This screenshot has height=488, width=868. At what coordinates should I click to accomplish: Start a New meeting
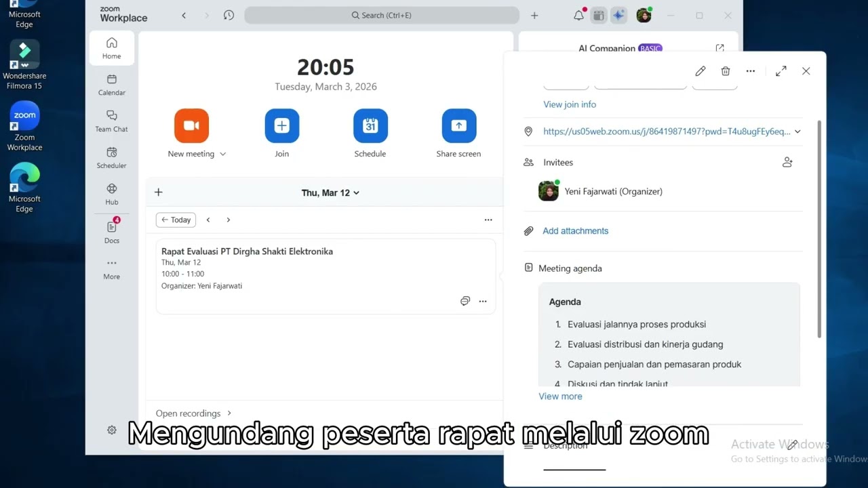click(191, 126)
